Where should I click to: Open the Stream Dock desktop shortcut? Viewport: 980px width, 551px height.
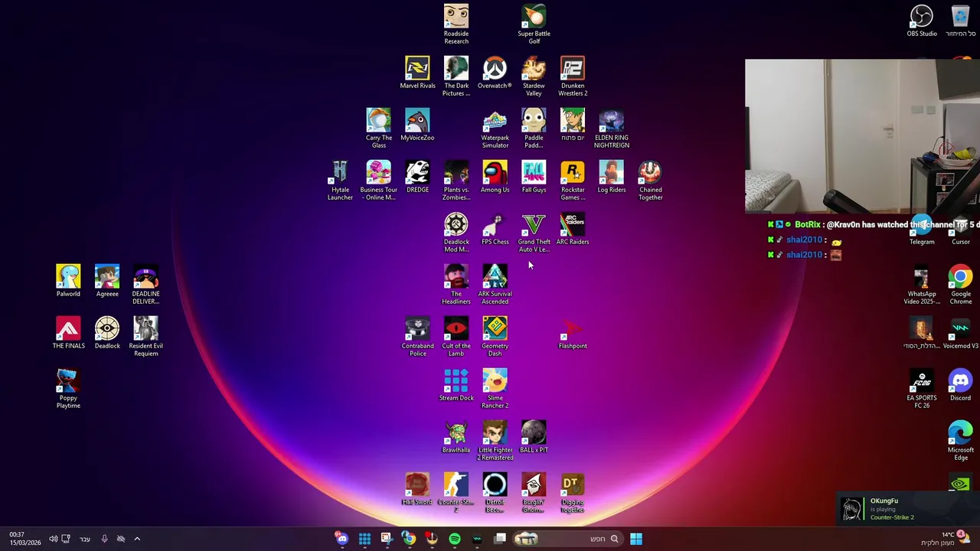[456, 385]
